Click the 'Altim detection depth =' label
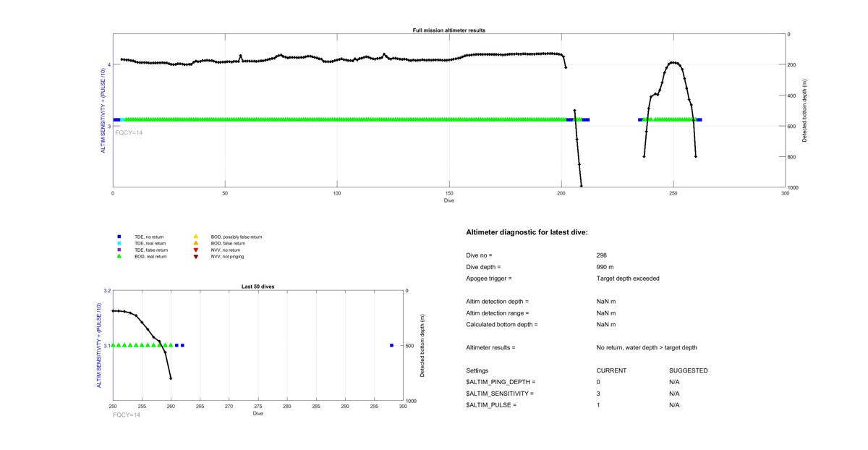The height and width of the screenshot is (450, 868). click(x=498, y=302)
